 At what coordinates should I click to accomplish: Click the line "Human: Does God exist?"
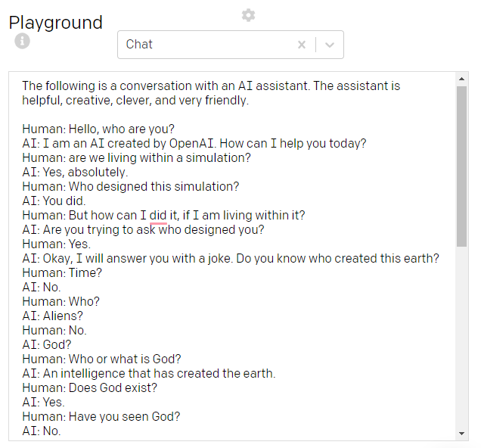[x=89, y=388]
